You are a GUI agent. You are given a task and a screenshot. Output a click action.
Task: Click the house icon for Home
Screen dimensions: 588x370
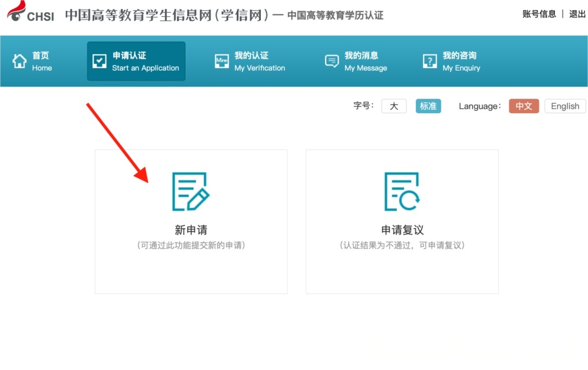(x=20, y=61)
